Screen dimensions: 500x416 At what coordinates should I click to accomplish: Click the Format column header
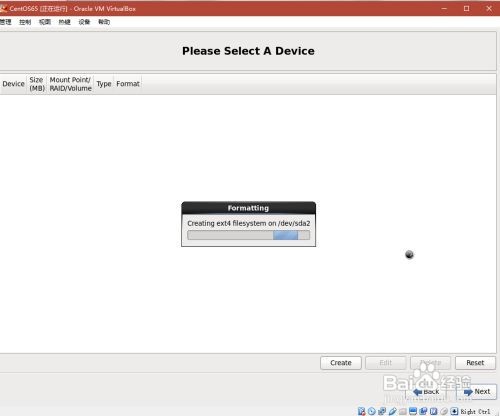[x=128, y=84]
